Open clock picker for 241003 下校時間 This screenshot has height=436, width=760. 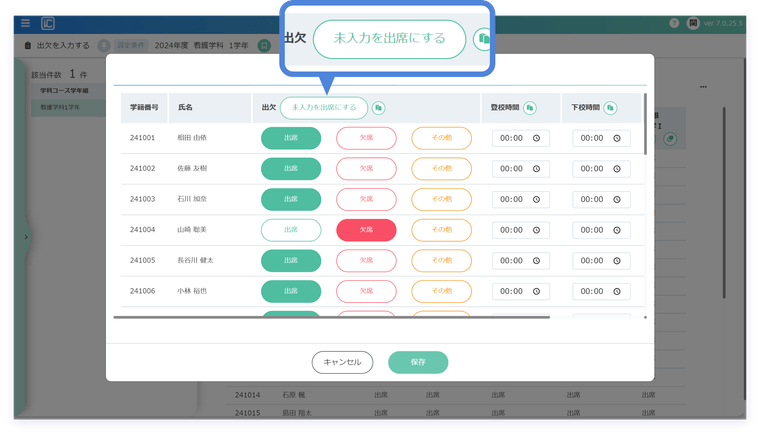617,199
